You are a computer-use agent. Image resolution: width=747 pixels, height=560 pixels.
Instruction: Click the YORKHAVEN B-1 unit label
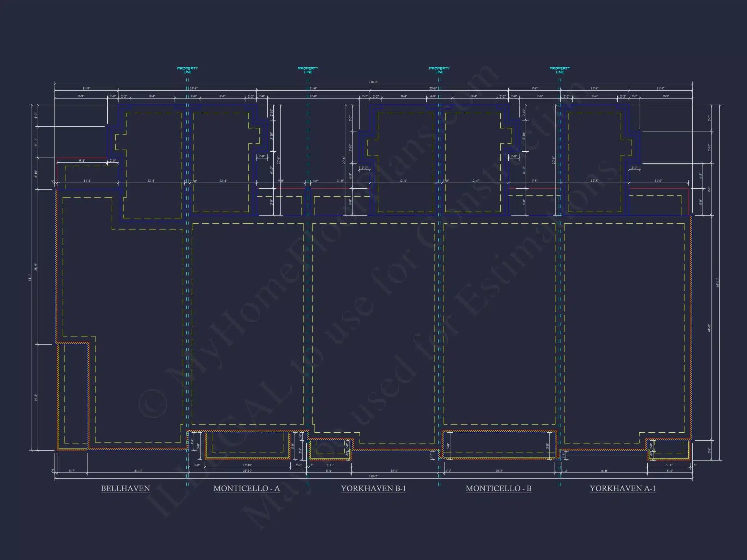373,488
